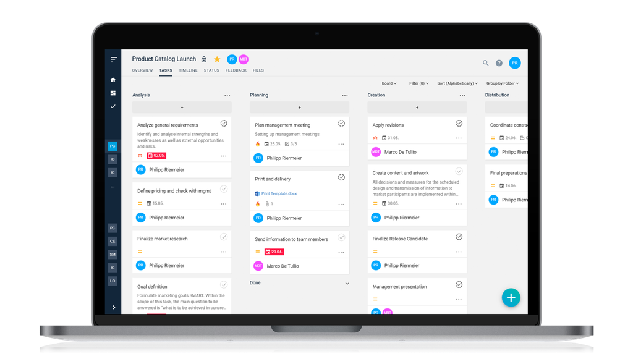Open Creation column options menu

[x=462, y=96]
